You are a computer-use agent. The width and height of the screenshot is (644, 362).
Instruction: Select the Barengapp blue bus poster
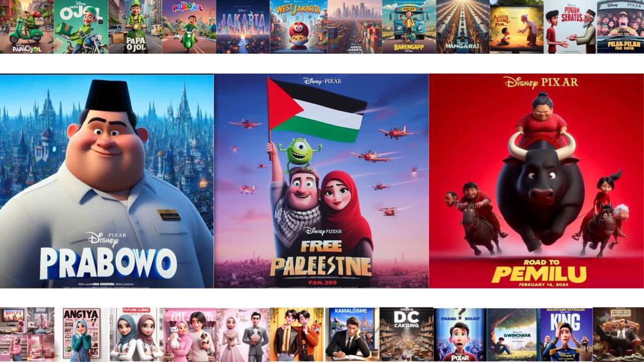tap(409, 27)
